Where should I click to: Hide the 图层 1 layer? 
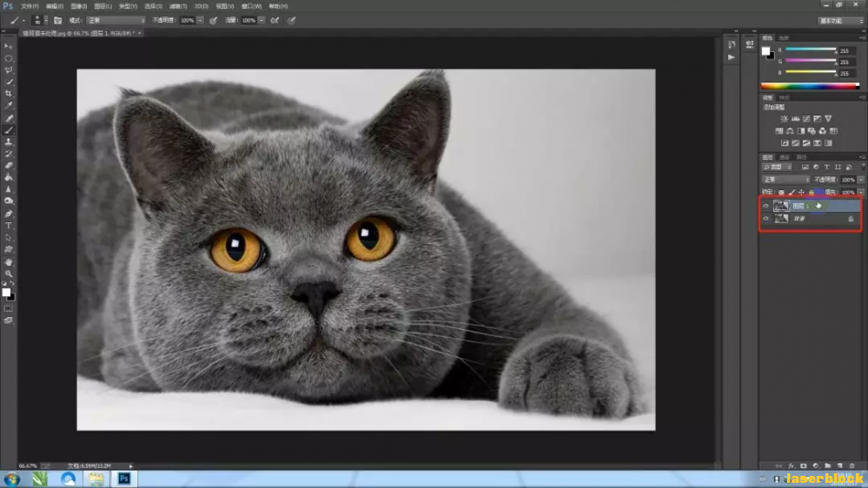coord(765,206)
